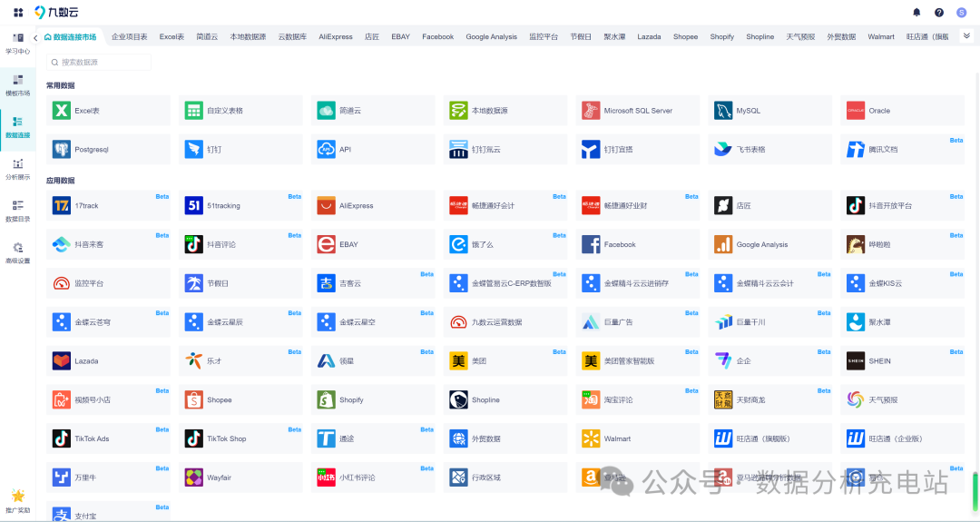Select the API connector icon
This screenshot has width=980, height=522.
click(327, 150)
